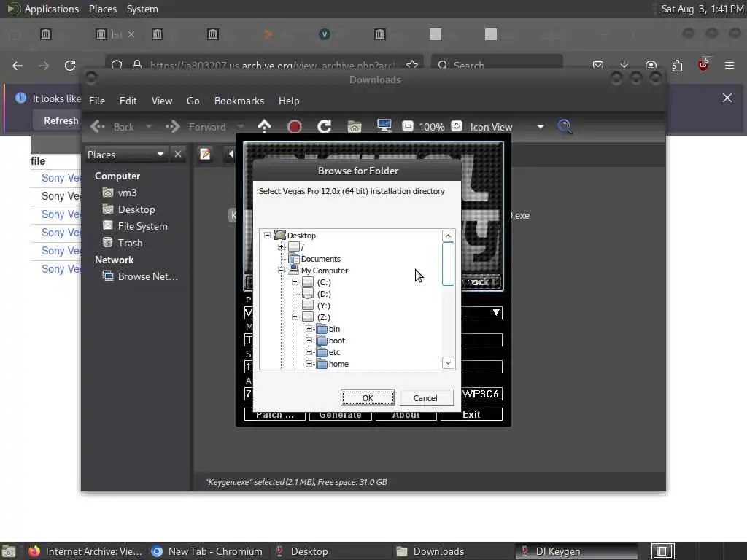The image size is (747, 560).
Task: Open the View menu in Downloads window
Action: [161, 101]
